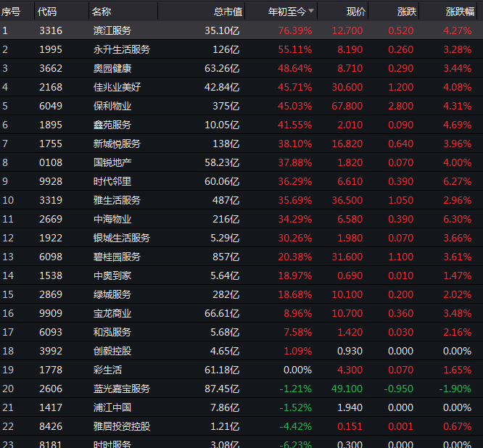This screenshot has height=448, width=483.
Task: Click stock code 1895
Action: click(x=51, y=125)
